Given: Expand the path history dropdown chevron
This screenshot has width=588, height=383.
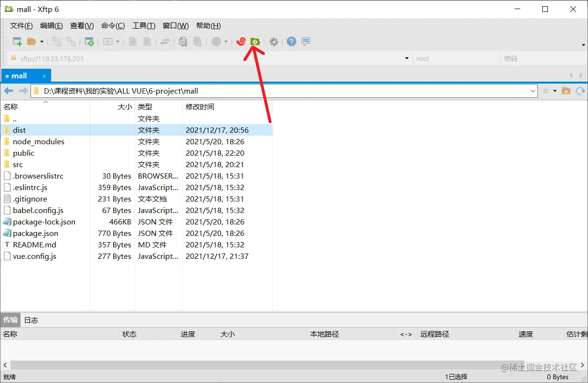Looking at the screenshot, I should [533, 91].
